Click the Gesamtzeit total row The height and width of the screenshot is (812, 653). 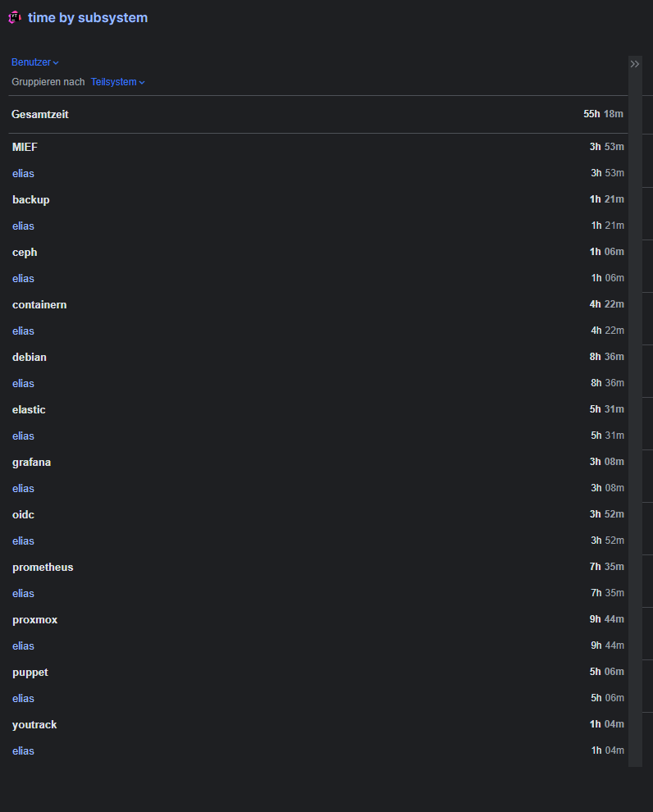(40, 115)
